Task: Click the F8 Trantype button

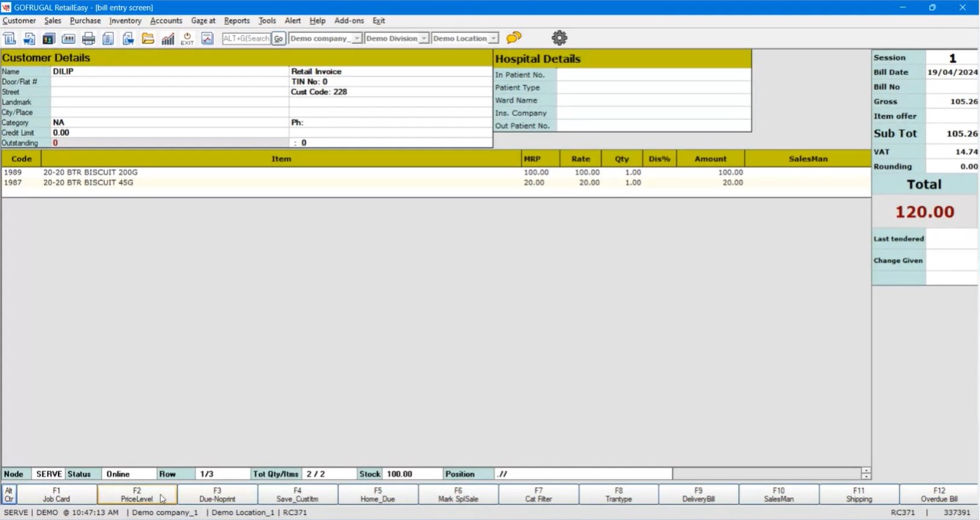Action: [619, 494]
